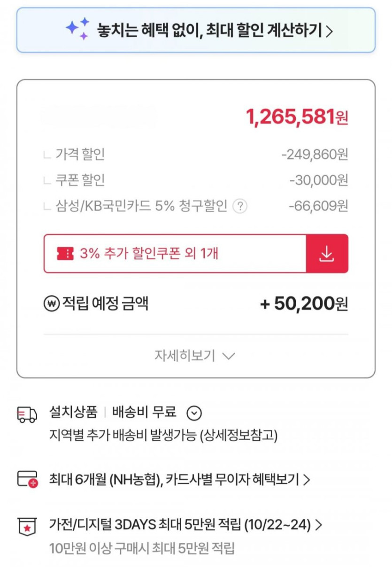Viewport: 392px width, 567px height.
Task: Click the 1,265,581원 final price
Action: [297, 117]
